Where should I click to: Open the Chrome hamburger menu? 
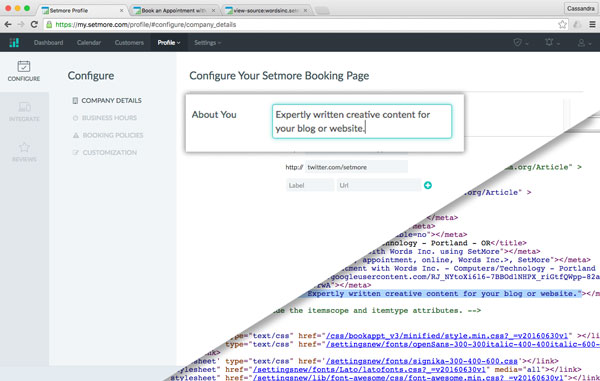pos(592,24)
